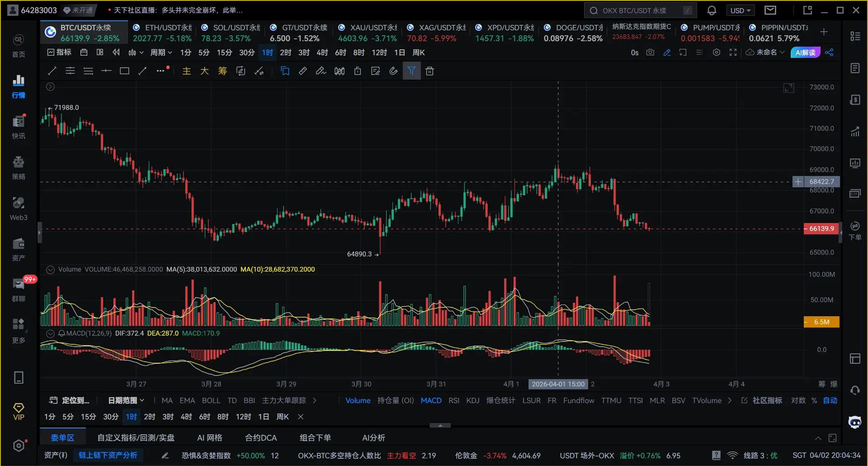Open the 委单区 orders tab
This screenshot has height=466, width=868.
[x=62, y=438]
